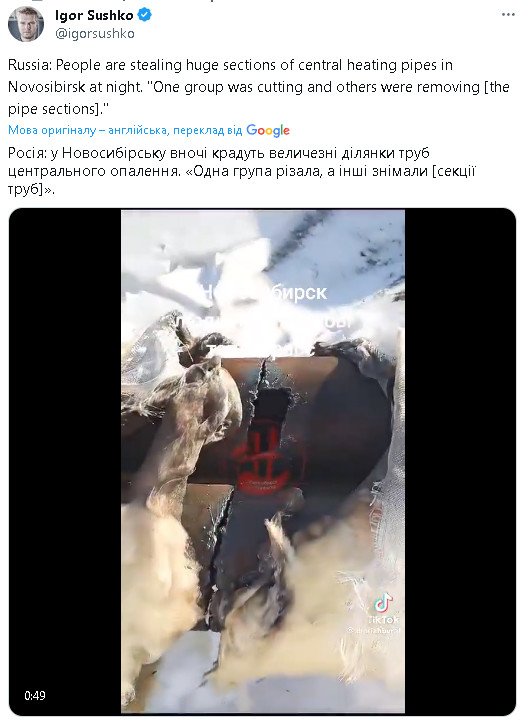Screen dimensions: 530x727
Task: Click the TikTok wordmark below the logo
Action: [x=383, y=619]
